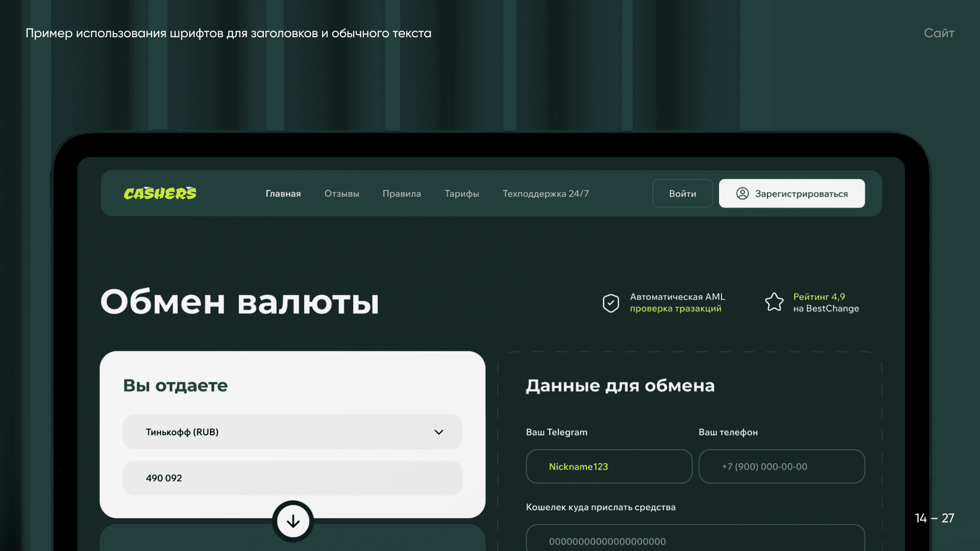Click the rating star icon
Image resolution: width=980 pixels, height=551 pixels.
coord(774,302)
